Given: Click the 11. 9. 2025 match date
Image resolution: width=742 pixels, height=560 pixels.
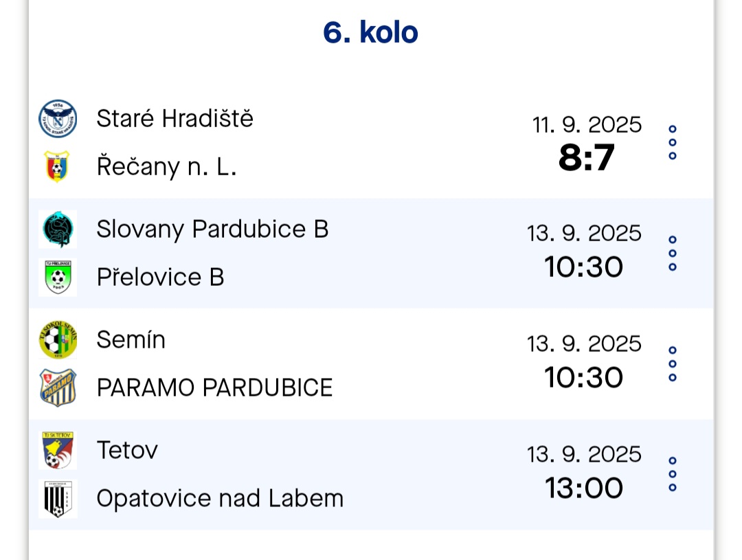Looking at the screenshot, I should (587, 125).
